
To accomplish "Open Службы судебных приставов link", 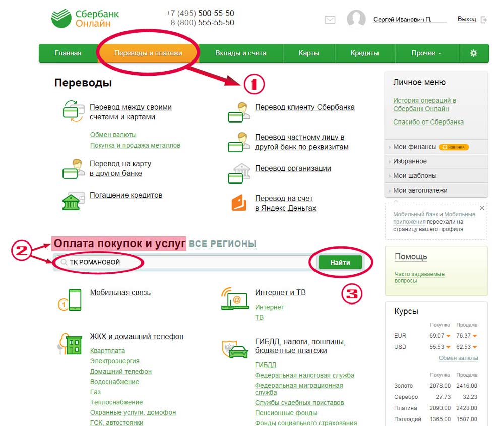I will (x=299, y=403).
